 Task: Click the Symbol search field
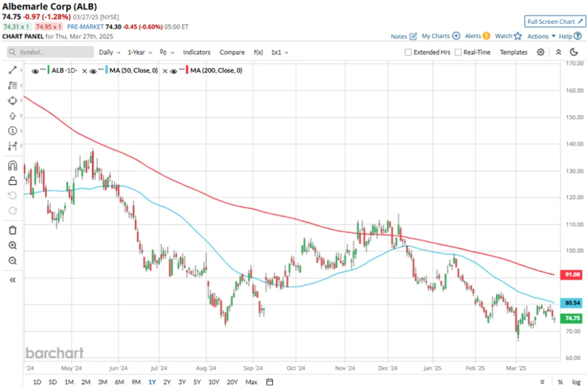click(x=50, y=52)
